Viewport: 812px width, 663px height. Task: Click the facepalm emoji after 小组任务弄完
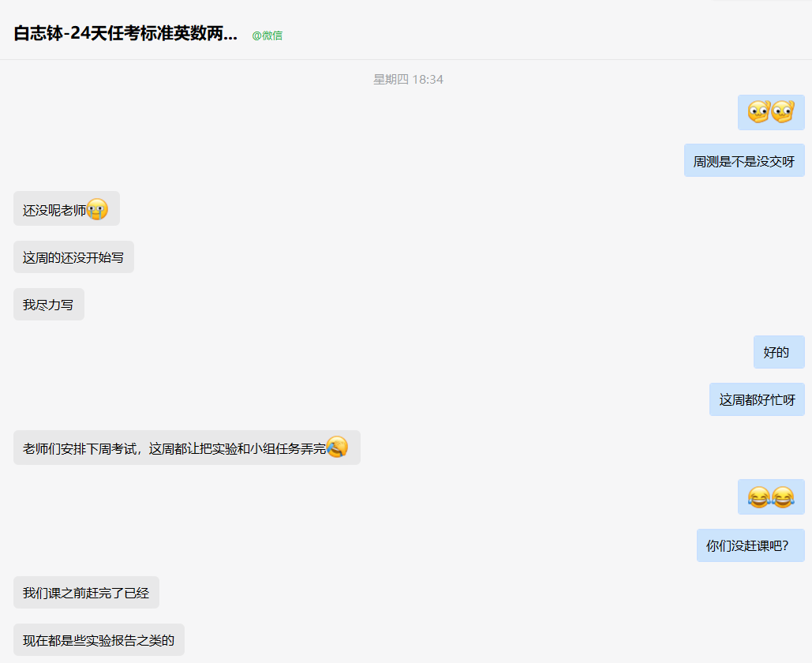pos(337,447)
